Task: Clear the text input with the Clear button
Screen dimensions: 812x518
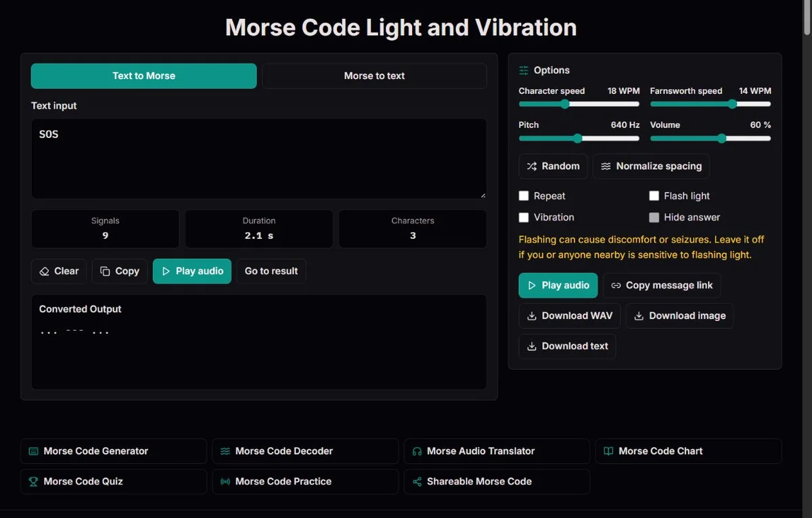Action: tap(59, 271)
